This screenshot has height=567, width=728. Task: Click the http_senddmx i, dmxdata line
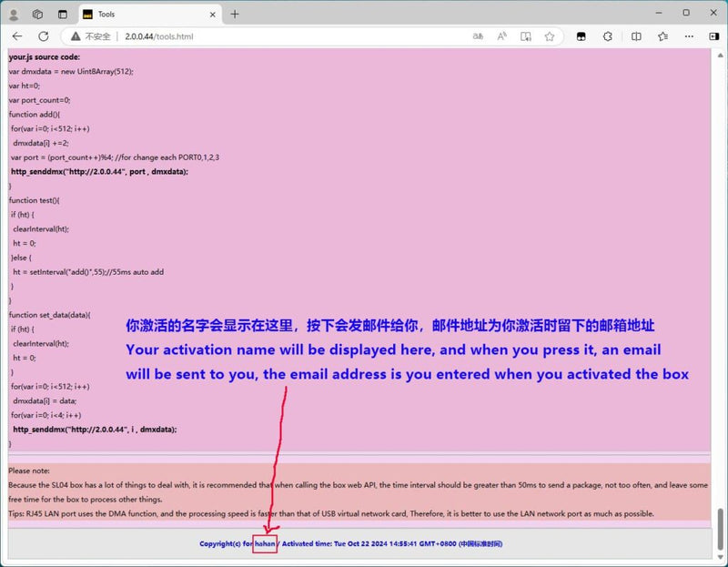(95, 429)
